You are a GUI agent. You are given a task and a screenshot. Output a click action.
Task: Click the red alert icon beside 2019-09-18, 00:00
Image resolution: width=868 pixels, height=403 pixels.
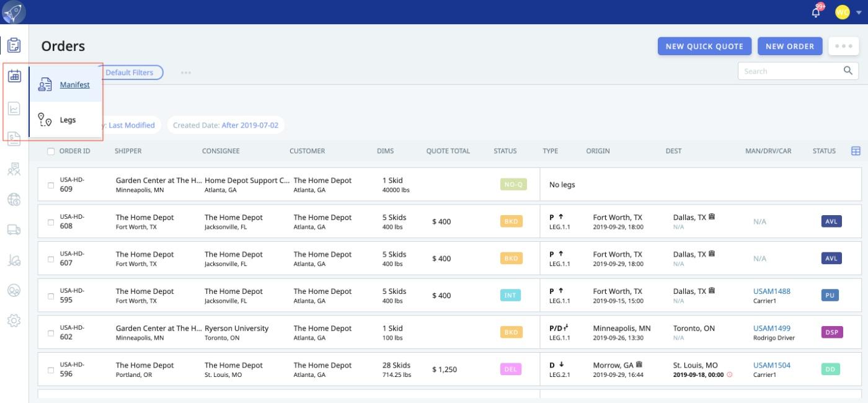tap(730, 374)
